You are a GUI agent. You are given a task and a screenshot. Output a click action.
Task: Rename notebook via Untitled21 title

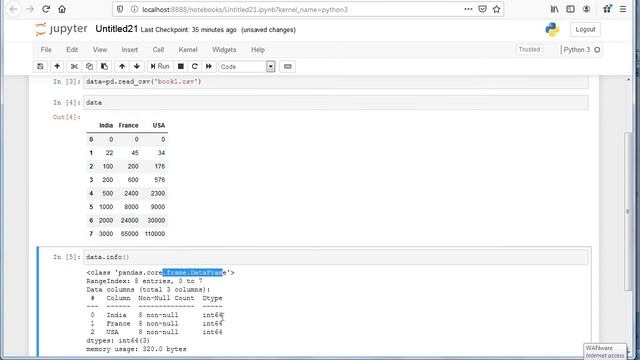[x=116, y=29]
